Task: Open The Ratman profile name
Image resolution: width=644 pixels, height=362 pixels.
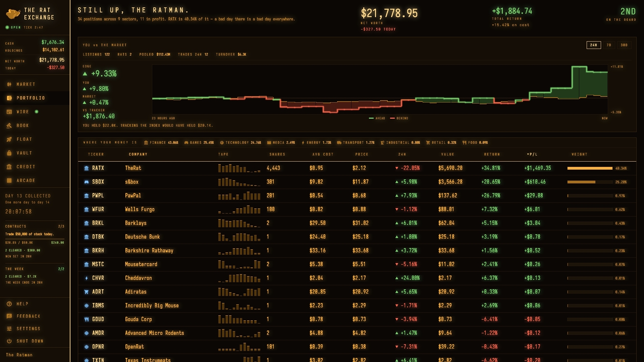Action: click(x=19, y=355)
